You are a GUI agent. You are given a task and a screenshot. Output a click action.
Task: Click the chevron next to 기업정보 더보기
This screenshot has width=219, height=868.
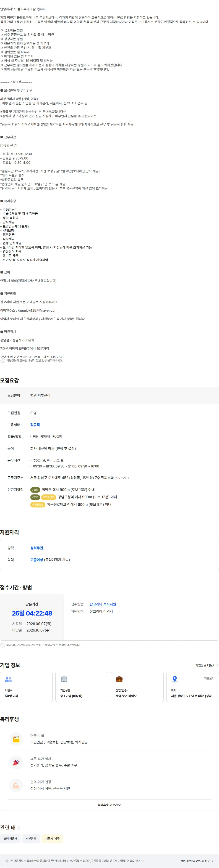(217, 665)
